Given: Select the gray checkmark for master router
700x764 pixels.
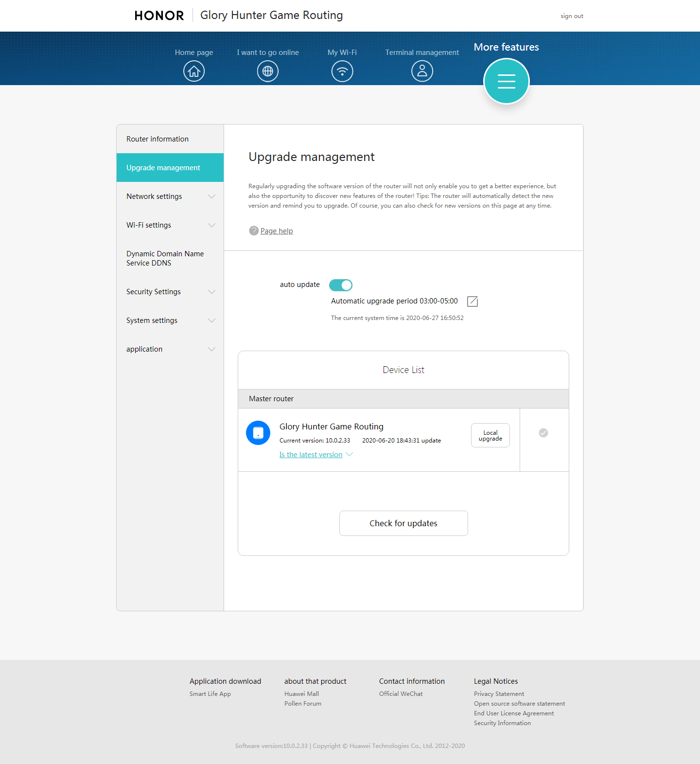Looking at the screenshot, I should 543,433.
